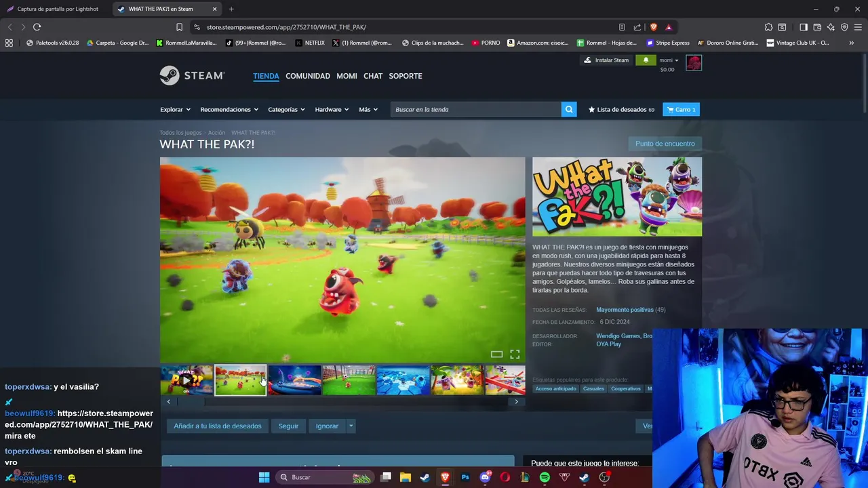Click the Brave Shields lion icon

pyautogui.click(x=654, y=27)
